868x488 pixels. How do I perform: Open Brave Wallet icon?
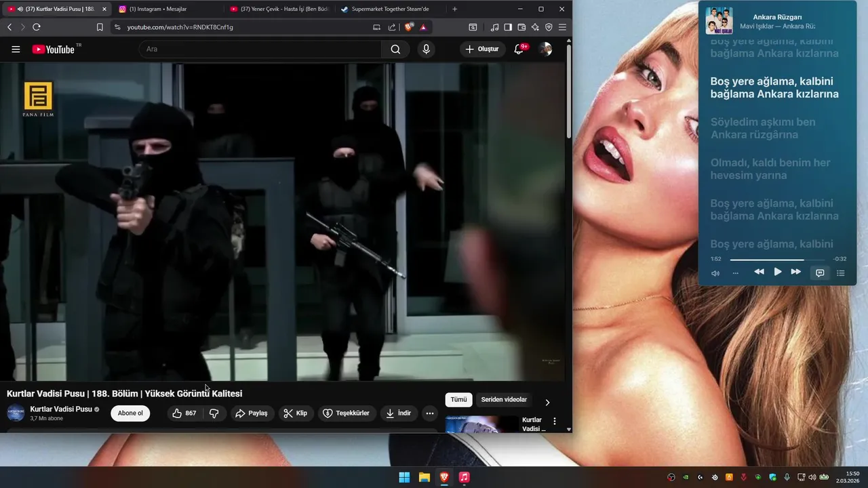coord(521,27)
